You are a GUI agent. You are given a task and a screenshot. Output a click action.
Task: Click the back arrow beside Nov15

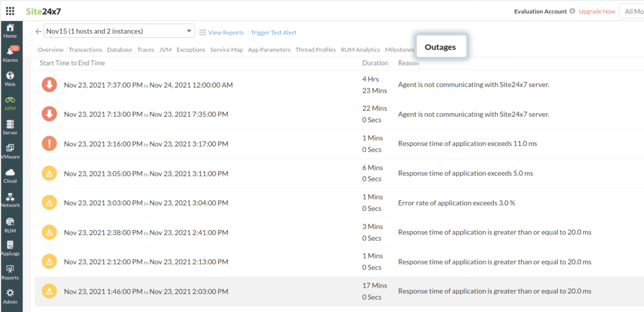39,31
